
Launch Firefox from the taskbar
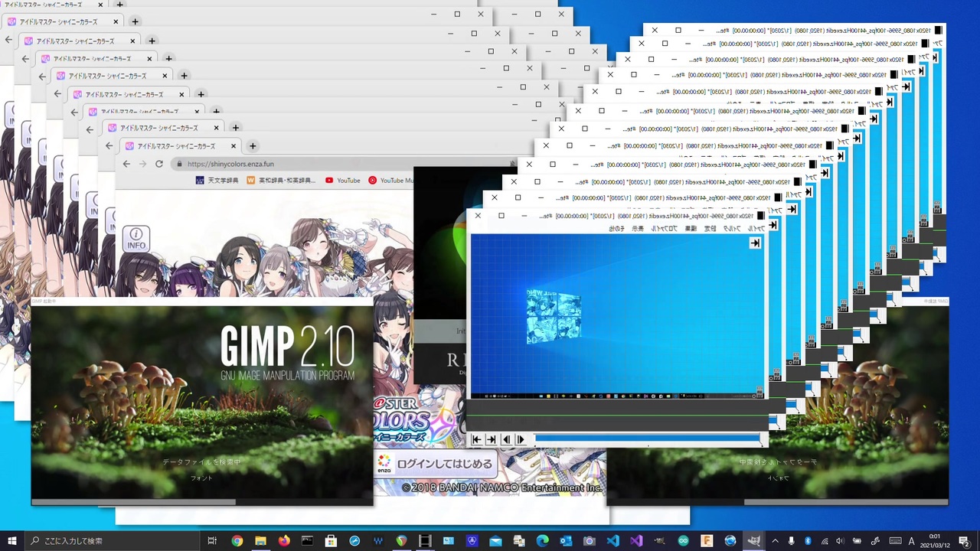[x=284, y=541]
